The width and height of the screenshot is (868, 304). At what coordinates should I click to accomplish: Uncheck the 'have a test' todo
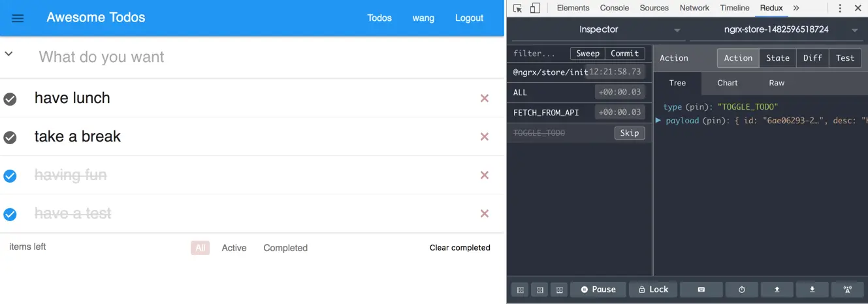10,214
